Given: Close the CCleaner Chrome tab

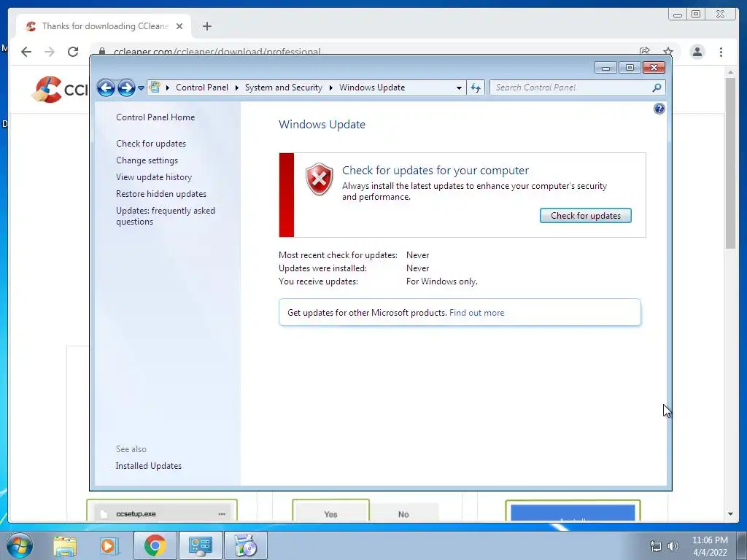Looking at the screenshot, I should [179, 26].
